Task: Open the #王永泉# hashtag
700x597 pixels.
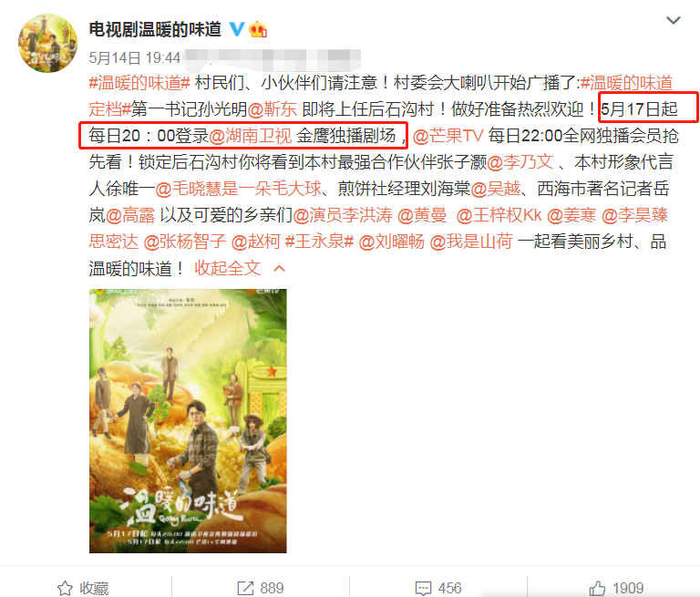Action: point(319,242)
